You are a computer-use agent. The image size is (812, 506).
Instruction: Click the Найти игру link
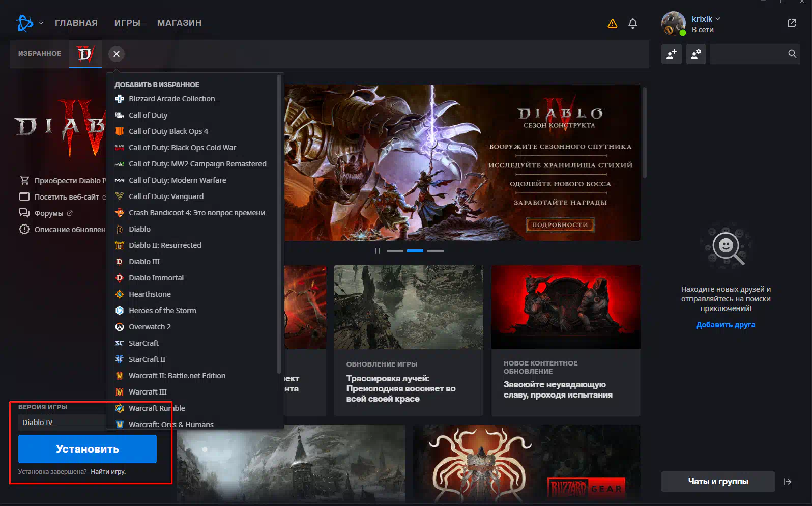(x=108, y=472)
